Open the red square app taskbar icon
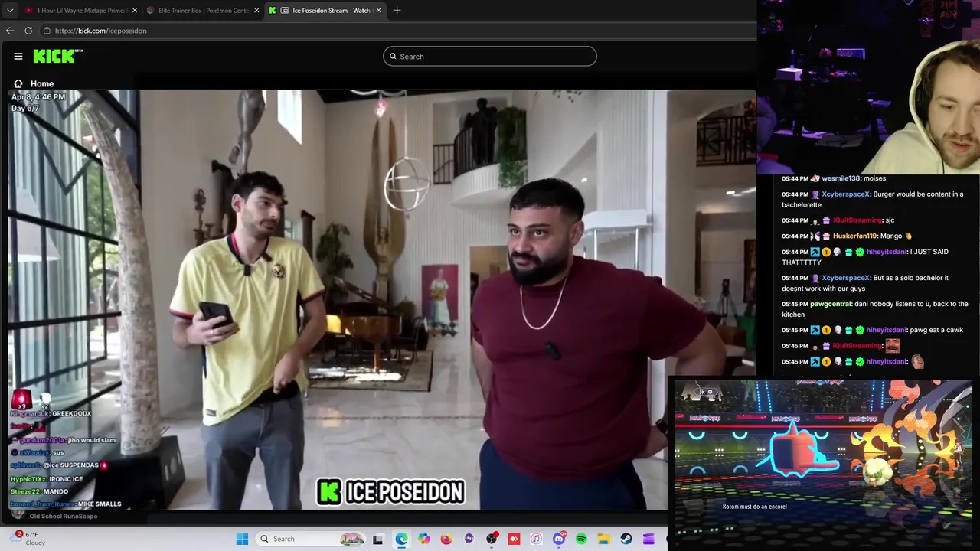Image resolution: width=980 pixels, height=551 pixels. 514,539
